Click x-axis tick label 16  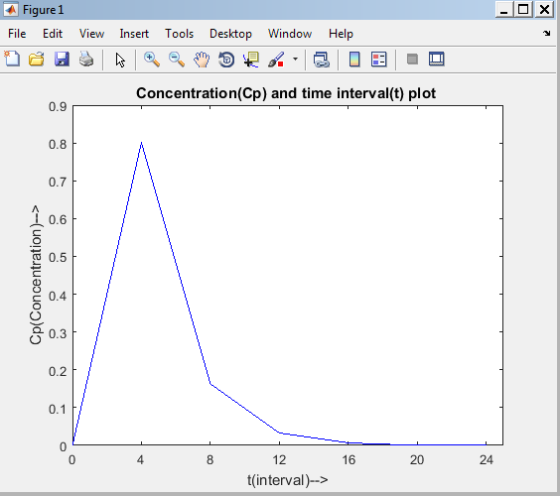[349, 460]
